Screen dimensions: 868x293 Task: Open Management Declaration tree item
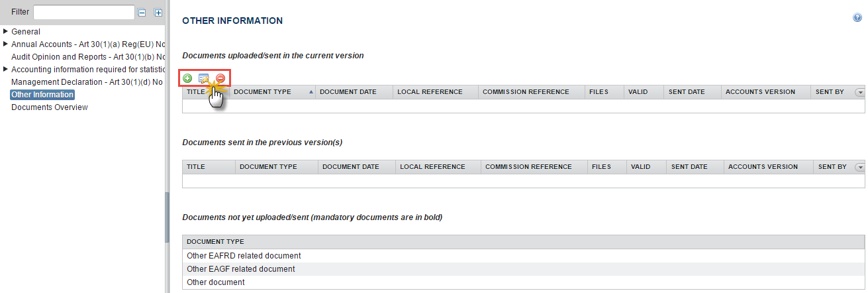(87, 82)
